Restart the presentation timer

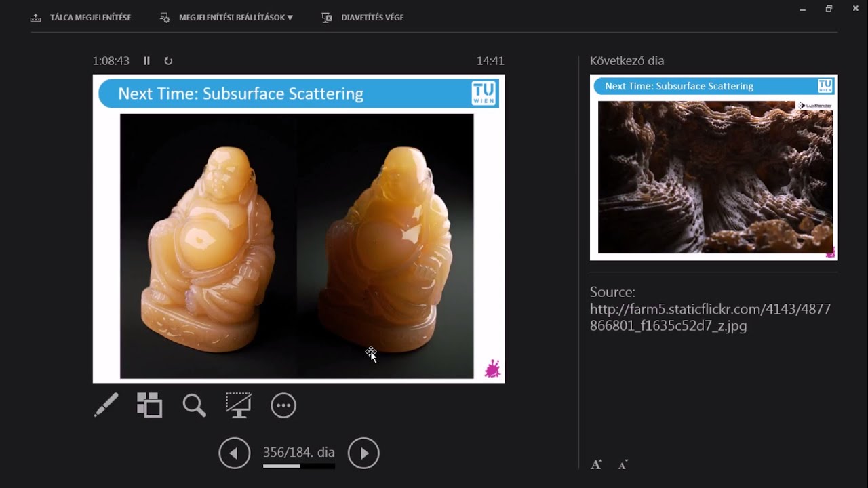[168, 61]
